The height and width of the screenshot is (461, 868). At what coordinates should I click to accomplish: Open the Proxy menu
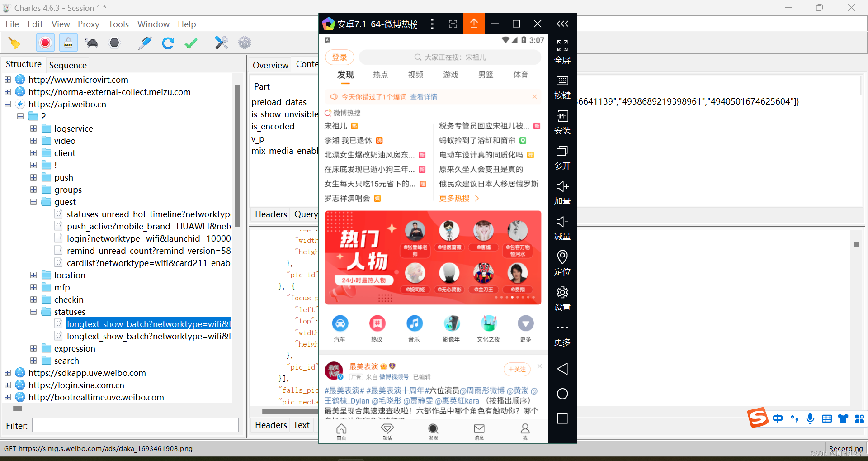pos(88,24)
